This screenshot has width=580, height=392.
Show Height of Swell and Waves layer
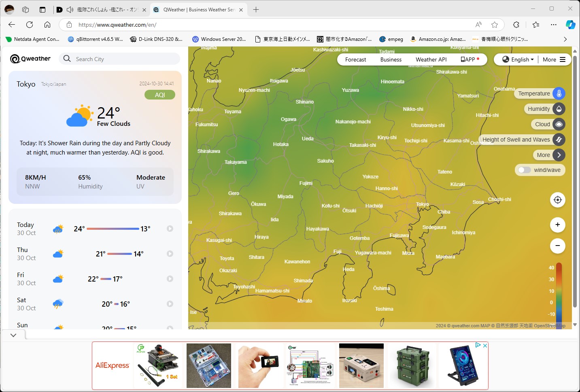click(x=559, y=140)
